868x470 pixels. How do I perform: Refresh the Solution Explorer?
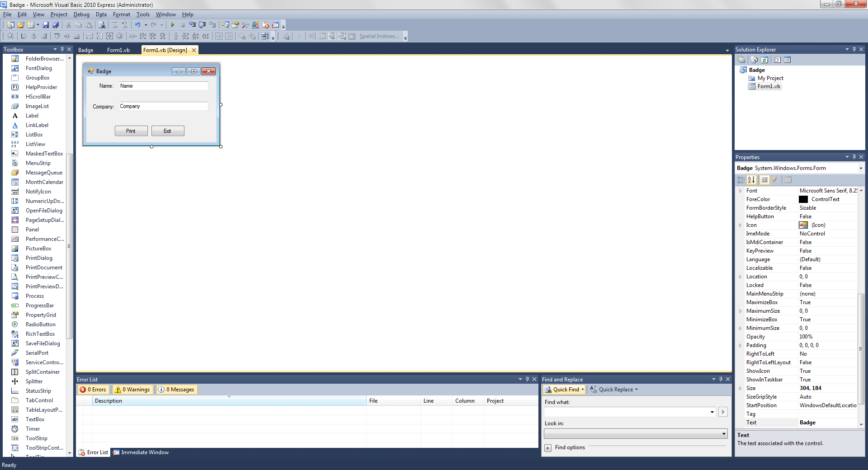(x=764, y=59)
